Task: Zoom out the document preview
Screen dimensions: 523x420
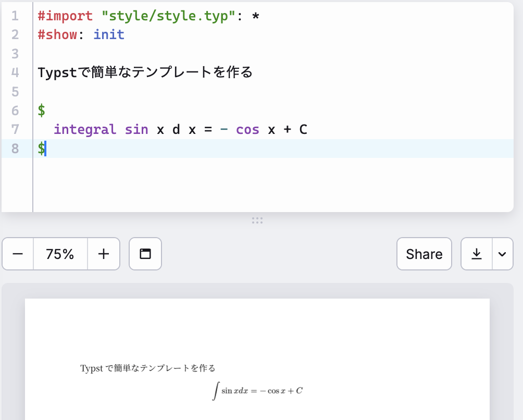Action: (x=17, y=254)
